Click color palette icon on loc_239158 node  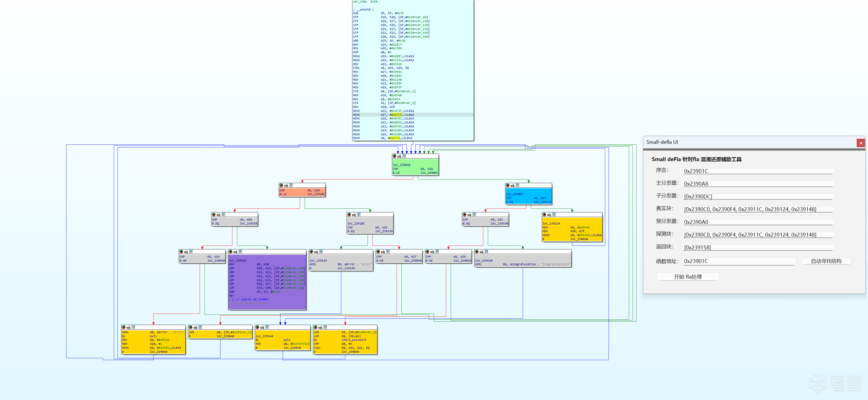pyautogui.click(x=231, y=252)
